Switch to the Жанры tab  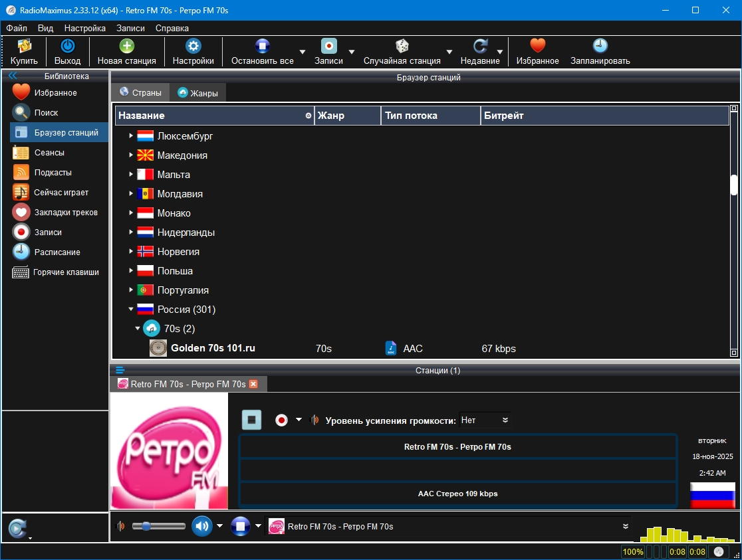pos(198,93)
